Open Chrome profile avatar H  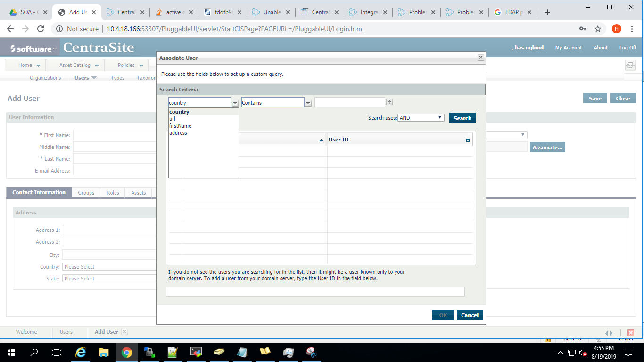617,29
